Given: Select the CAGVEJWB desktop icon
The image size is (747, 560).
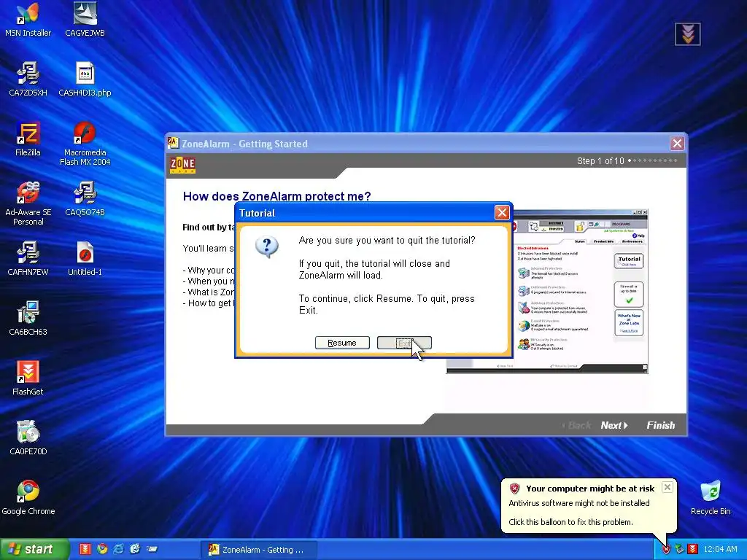Looking at the screenshot, I should 85,20.
